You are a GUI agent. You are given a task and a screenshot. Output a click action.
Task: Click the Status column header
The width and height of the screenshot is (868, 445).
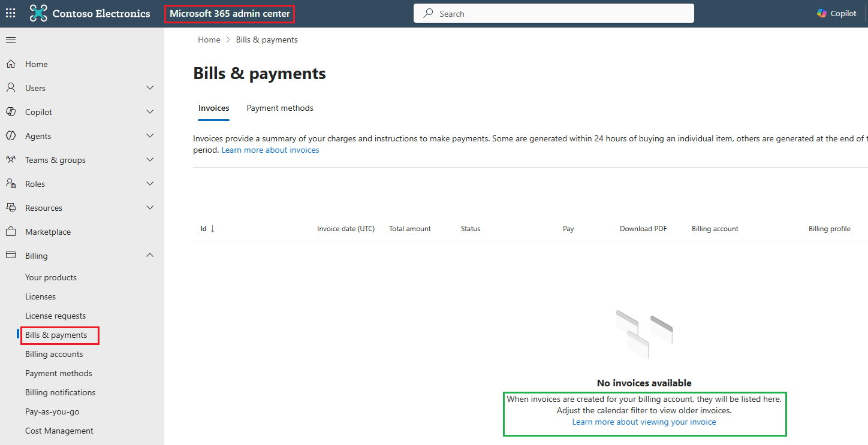(x=471, y=229)
